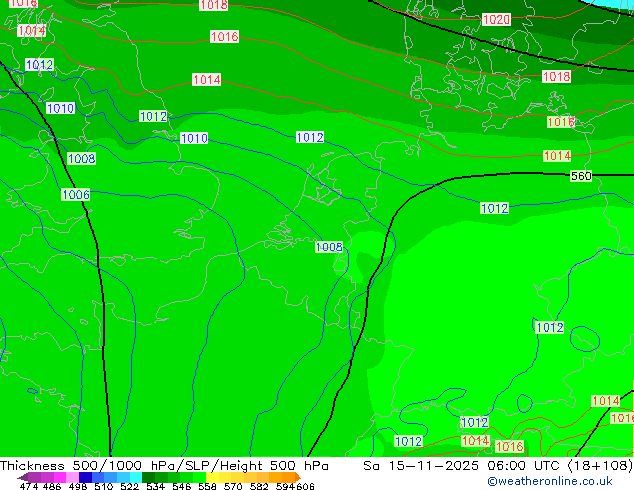Select the light pink legend swatch
Viewport: 634px width, 490px height.
(72, 477)
